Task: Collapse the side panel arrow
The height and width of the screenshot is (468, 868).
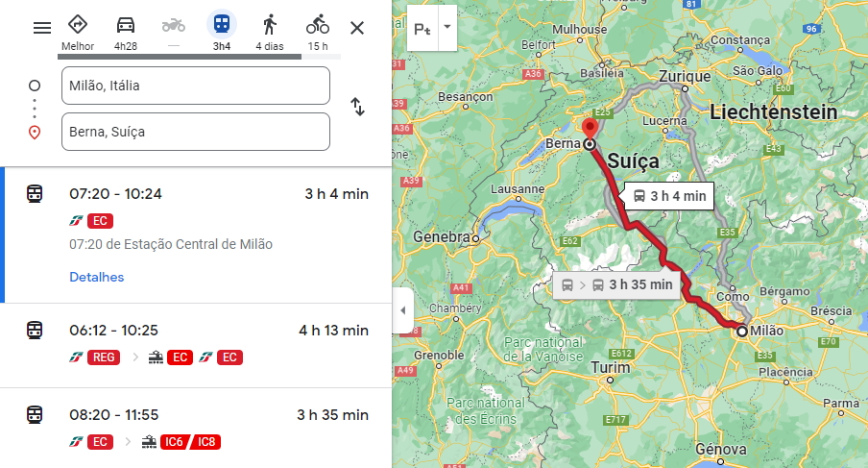Action: point(402,310)
